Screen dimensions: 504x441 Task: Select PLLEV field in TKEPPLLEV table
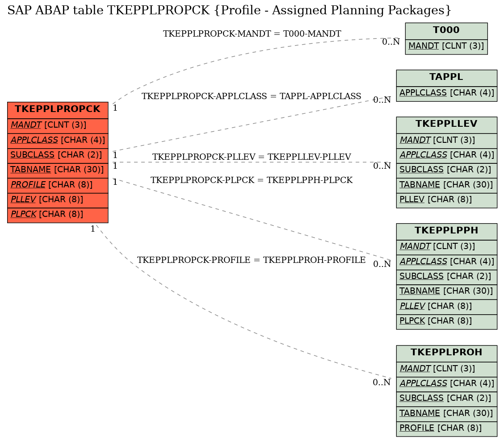coord(446,200)
